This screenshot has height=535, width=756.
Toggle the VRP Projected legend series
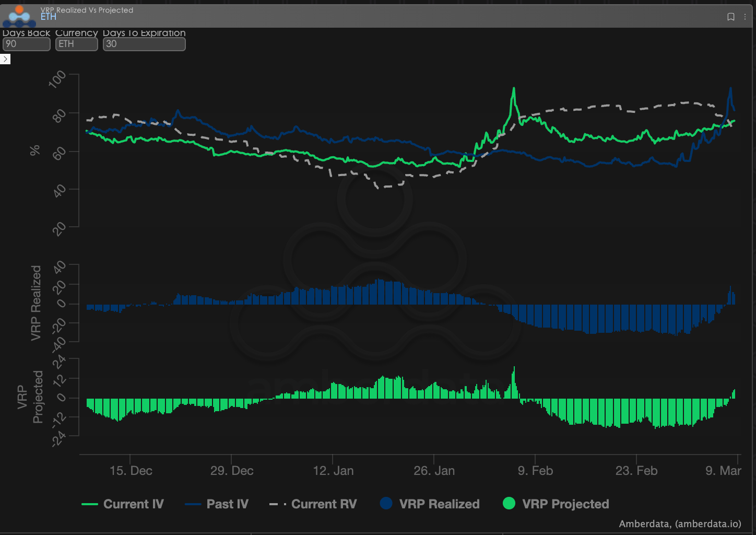[x=556, y=504]
